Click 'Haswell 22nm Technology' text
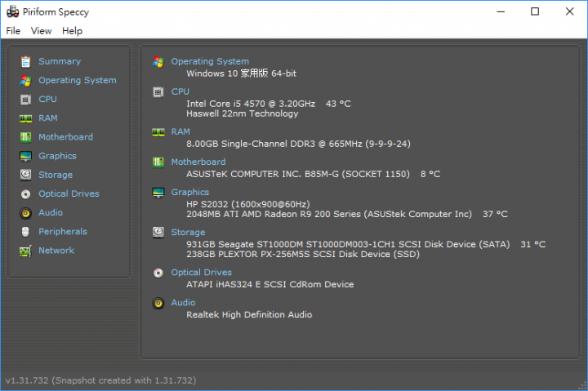This screenshot has height=391, width=588. pyautogui.click(x=243, y=113)
